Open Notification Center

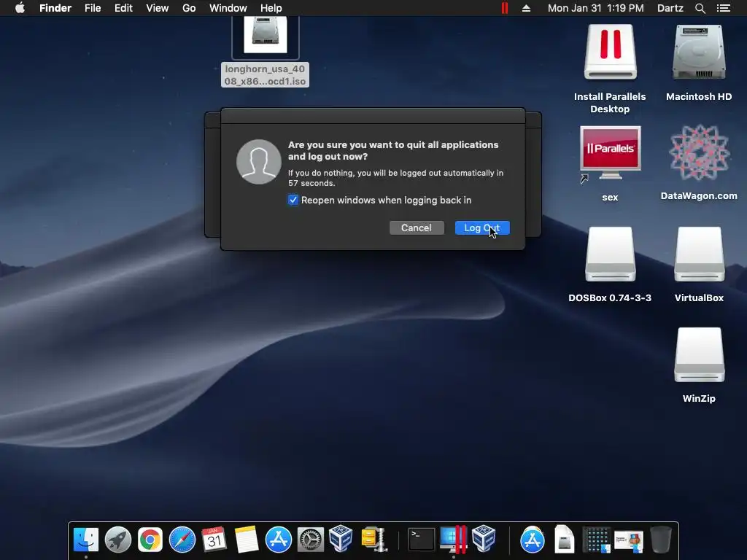coord(724,8)
